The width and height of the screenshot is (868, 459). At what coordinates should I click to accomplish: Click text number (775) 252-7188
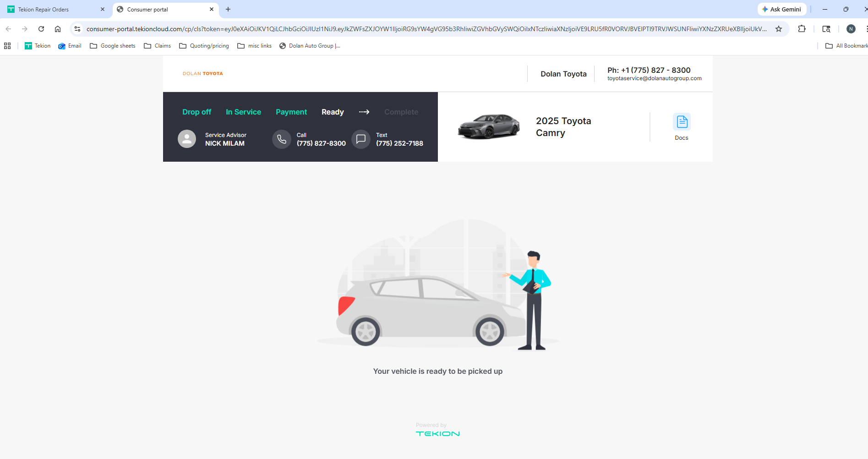[x=399, y=143]
